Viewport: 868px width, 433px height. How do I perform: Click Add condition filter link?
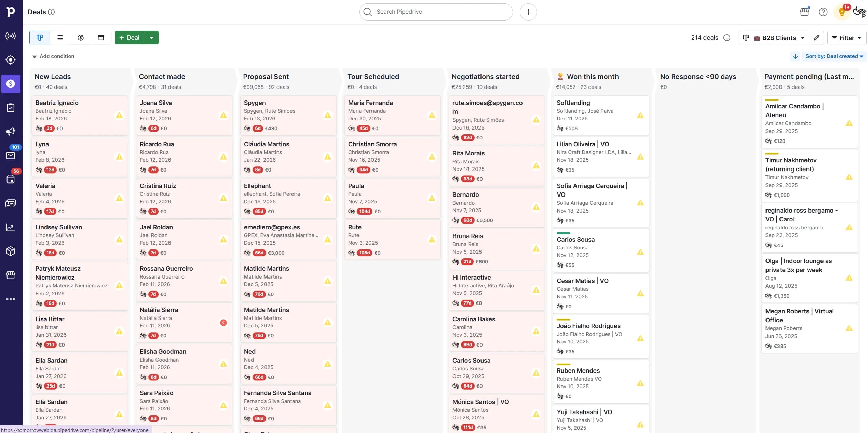pos(53,56)
